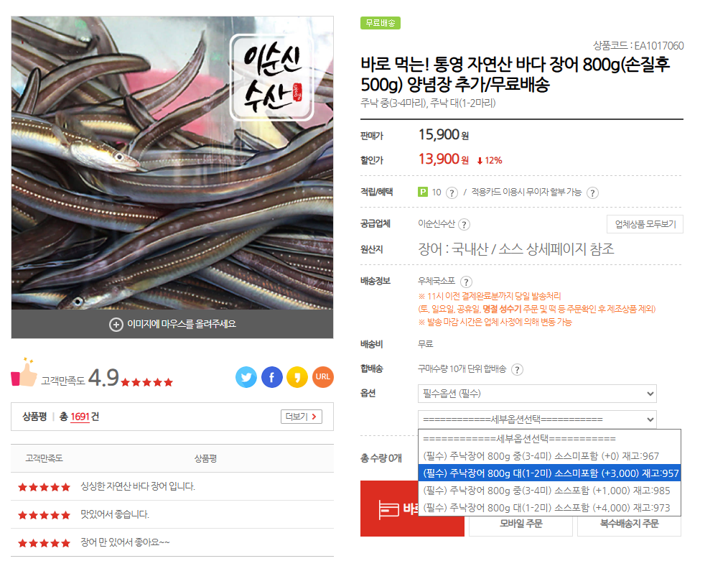Open the 필수옵션 (필수) dropdown
The image size is (728, 561).
pos(537,394)
